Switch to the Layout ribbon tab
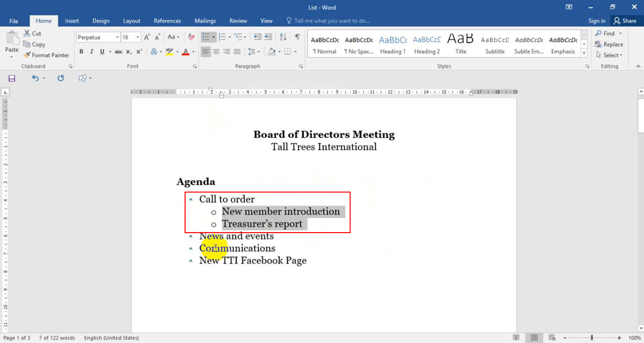644x343 pixels. pyautogui.click(x=131, y=21)
